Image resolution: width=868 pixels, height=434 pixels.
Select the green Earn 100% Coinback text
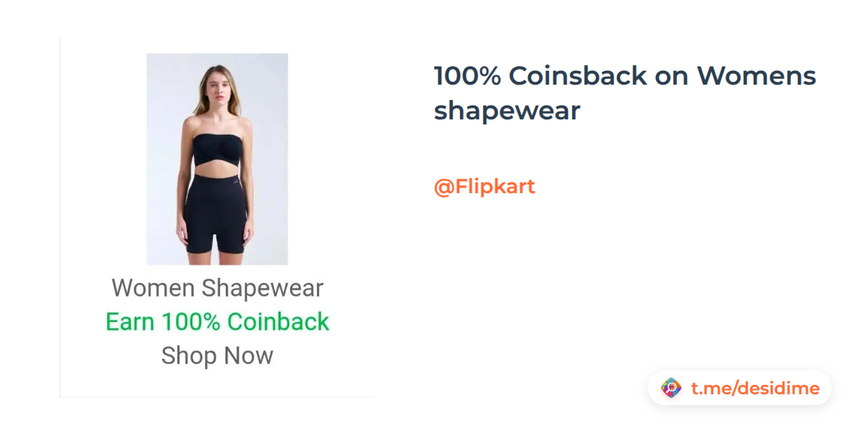coord(217,322)
